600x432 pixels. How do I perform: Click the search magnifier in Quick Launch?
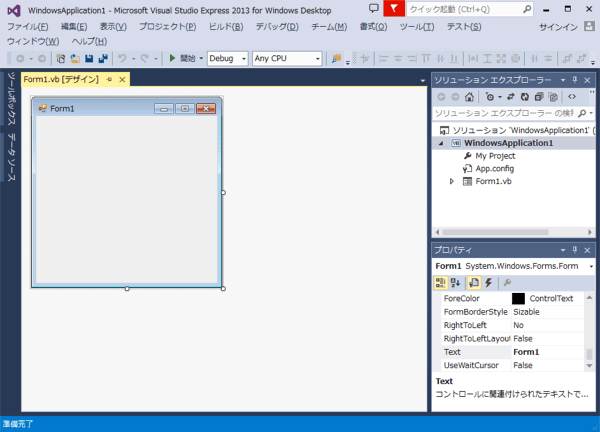point(527,9)
